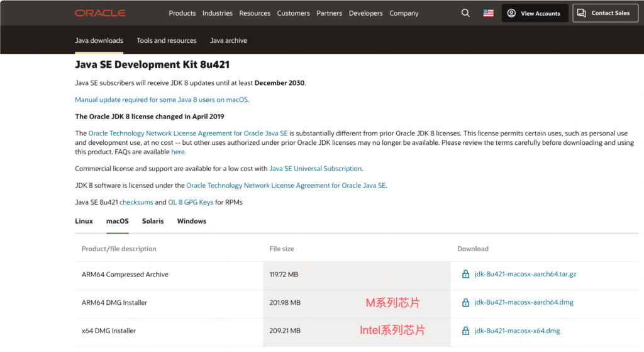
Task: Click the Contact Sales button
Action: pyautogui.click(x=606, y=13)
